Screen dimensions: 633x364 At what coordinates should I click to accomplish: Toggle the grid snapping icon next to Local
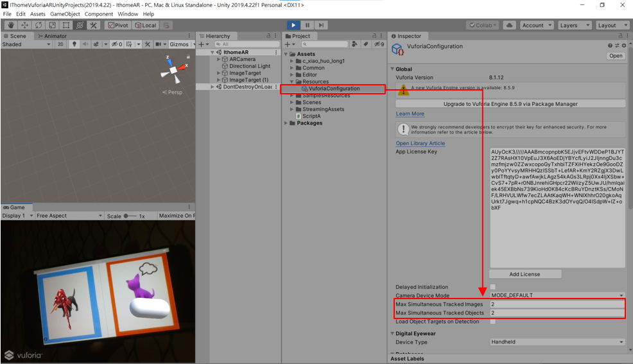click(x=166, y=25)
